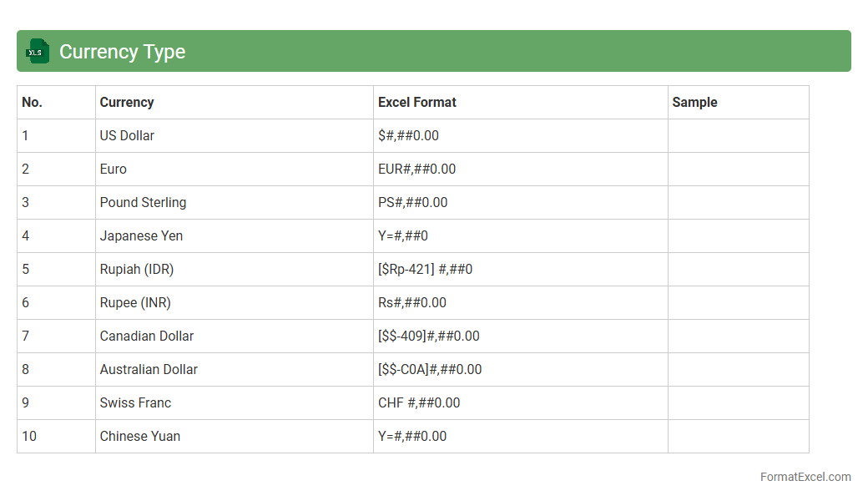
Task: Click the XLS file icon in header
Action: pos(38,51)
